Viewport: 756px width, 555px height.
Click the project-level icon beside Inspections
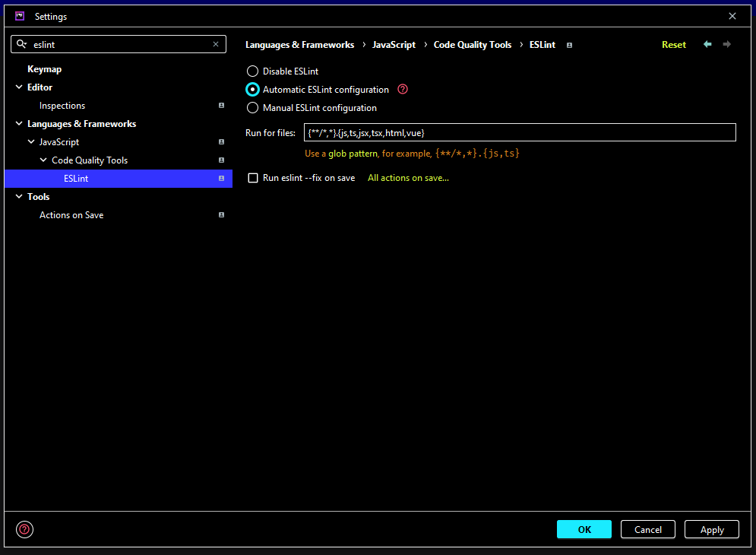click(221, 105)
